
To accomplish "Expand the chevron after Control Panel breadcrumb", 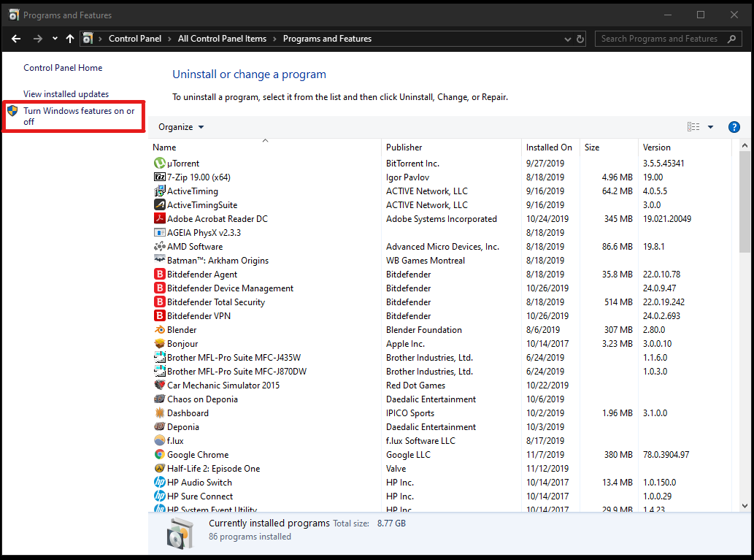I will pyautogui.click(x=169, y=39).
